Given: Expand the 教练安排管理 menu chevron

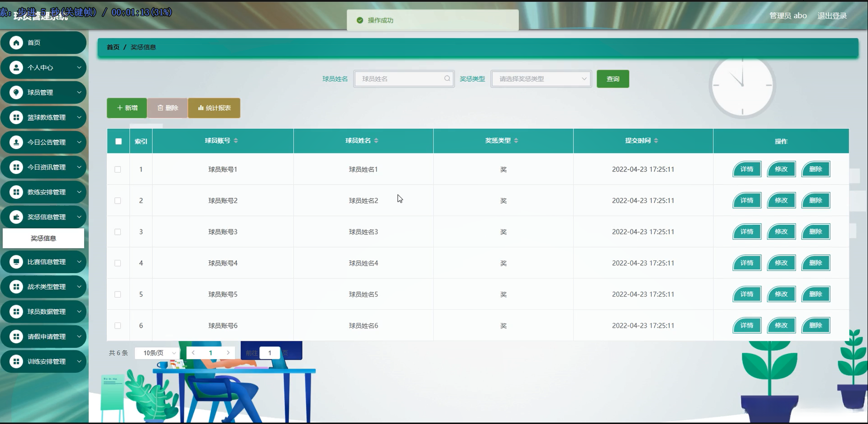Looking at the screenshot, I should 79,192.
